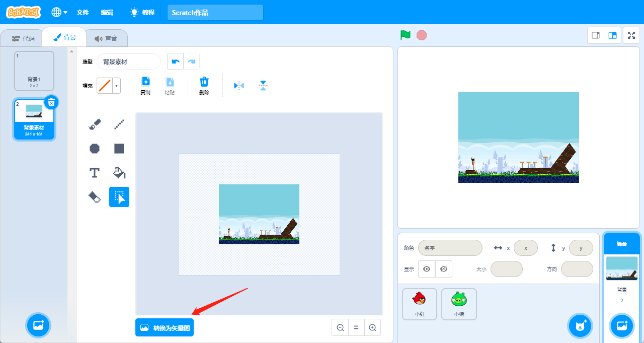Click the choose backdrop button in costume list
The image size is (644, 343).
[x=39, y=325]
